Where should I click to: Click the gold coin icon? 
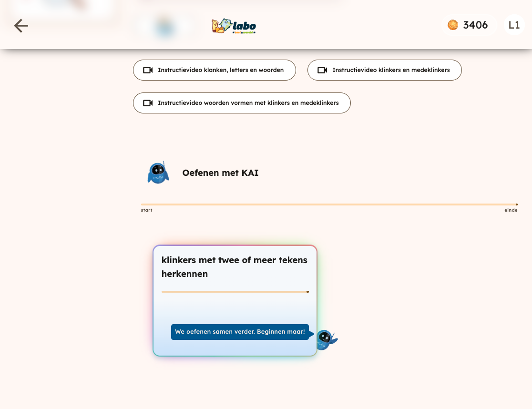452,25
